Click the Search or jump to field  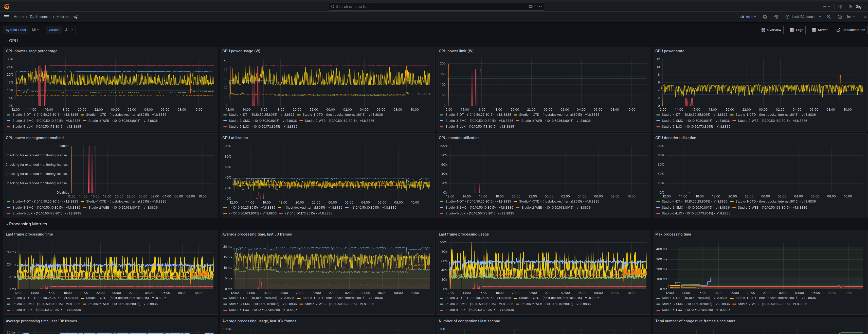tap(436, 6)
